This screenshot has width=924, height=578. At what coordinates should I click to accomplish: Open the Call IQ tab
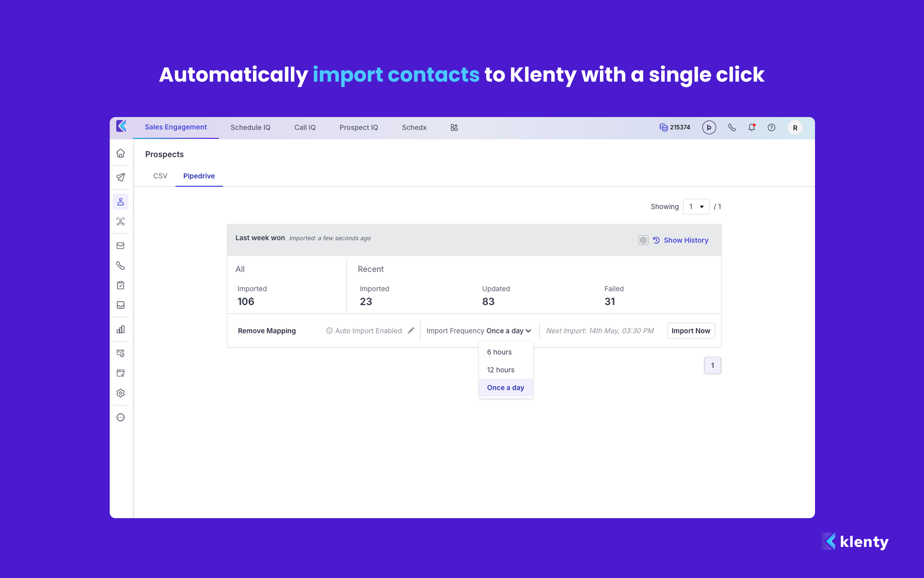coord(305,128)
